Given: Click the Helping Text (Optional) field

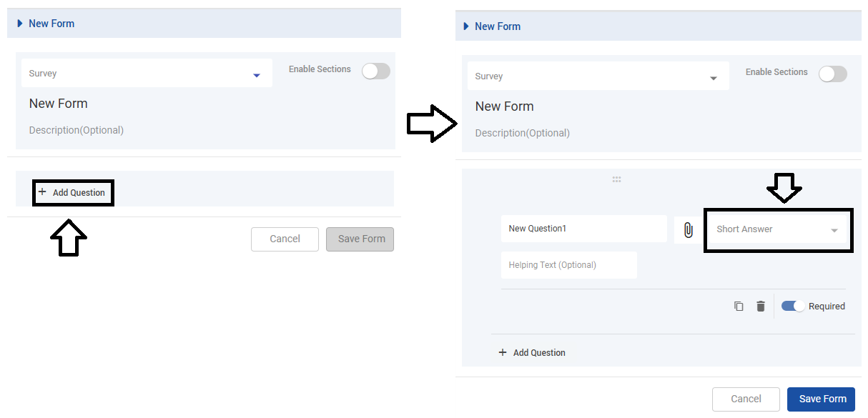Looking at the screenshot, I should pyautogui.click(x=568, y=265).
